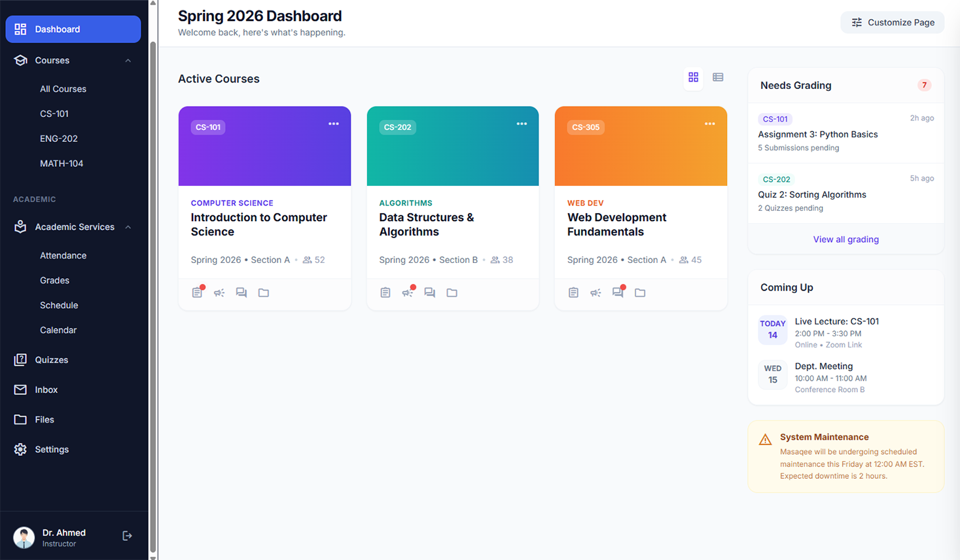The width and height of the screenshot is (960, 560).
Task: Collapse the Courses section chevron
Action: (128, 60)
